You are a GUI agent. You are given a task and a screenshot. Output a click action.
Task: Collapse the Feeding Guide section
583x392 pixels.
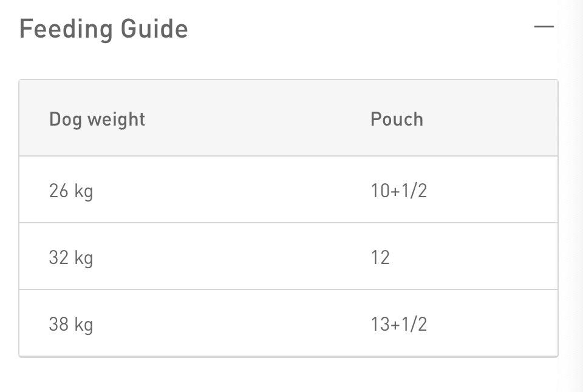click(544, 27)
